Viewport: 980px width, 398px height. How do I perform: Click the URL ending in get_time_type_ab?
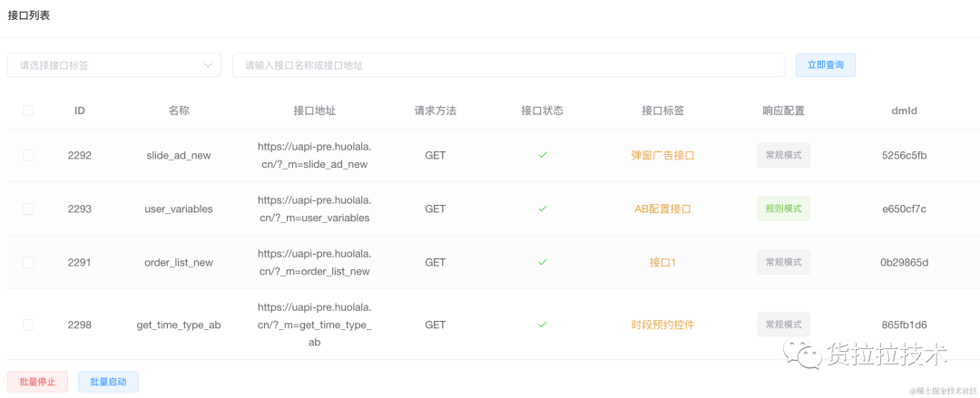point(314,325)
